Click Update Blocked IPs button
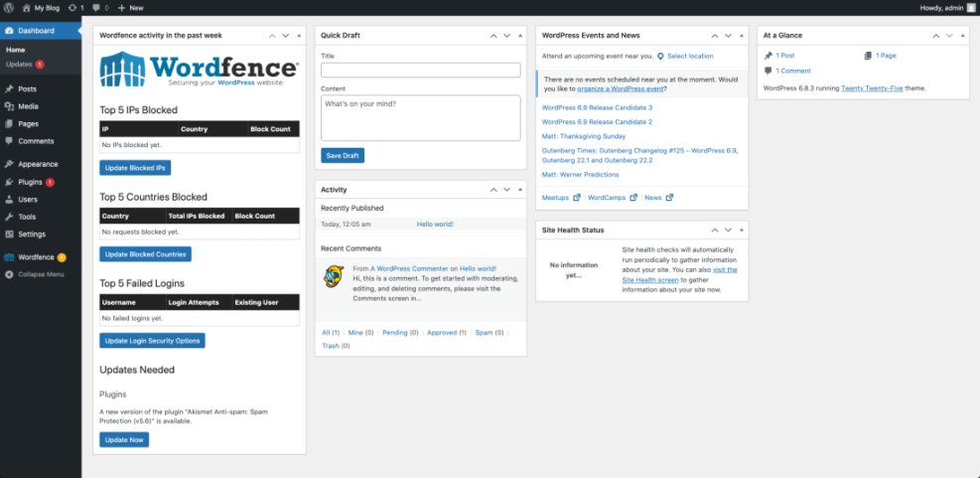Image resolution: width=980 pixels, height=478 pixels. (135, 168)
